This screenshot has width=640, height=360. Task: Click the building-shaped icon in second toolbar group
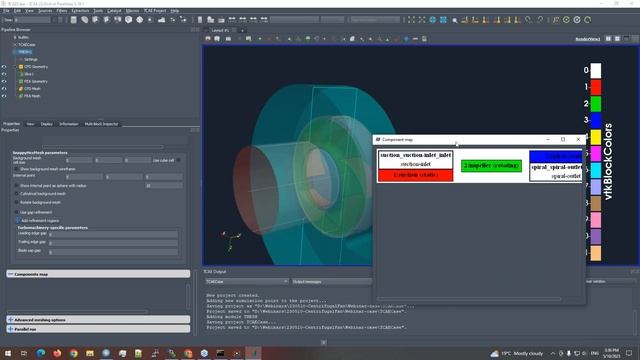[211, 20]
